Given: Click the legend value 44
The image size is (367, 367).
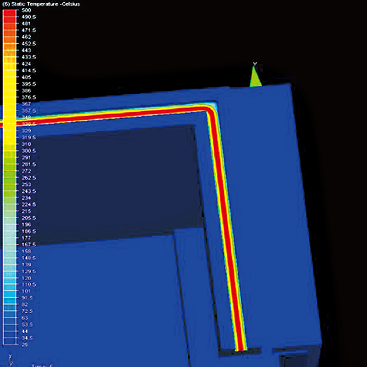Looking at the screenshot, I should pyautogui.click(x=25, y=331).
